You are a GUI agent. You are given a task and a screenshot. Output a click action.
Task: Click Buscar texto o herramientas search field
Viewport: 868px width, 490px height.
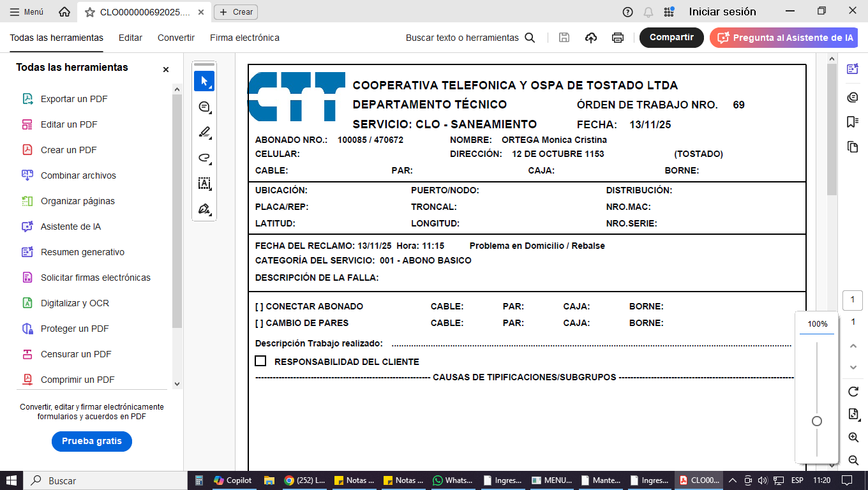pyautogui.click(x=470, y=38)
